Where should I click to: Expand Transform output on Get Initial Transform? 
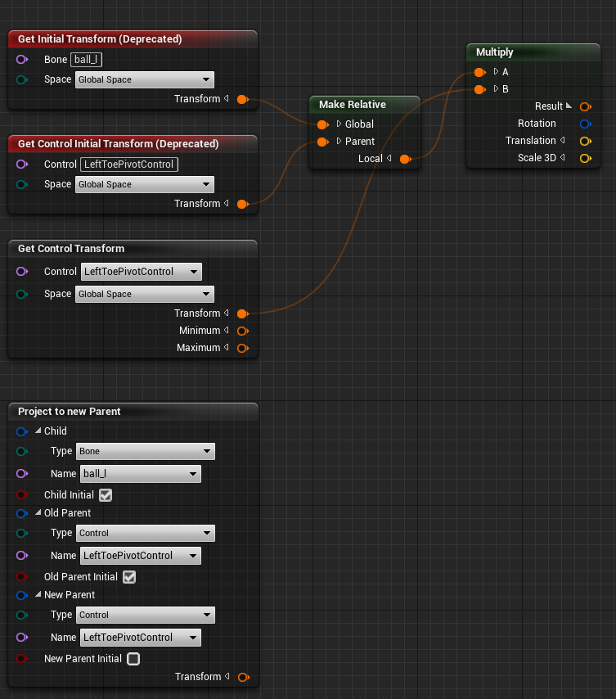tap(227, 98)
